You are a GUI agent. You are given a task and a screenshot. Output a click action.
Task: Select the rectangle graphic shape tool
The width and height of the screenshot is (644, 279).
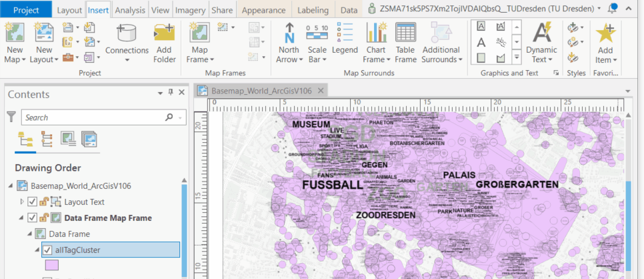[481, 58]
